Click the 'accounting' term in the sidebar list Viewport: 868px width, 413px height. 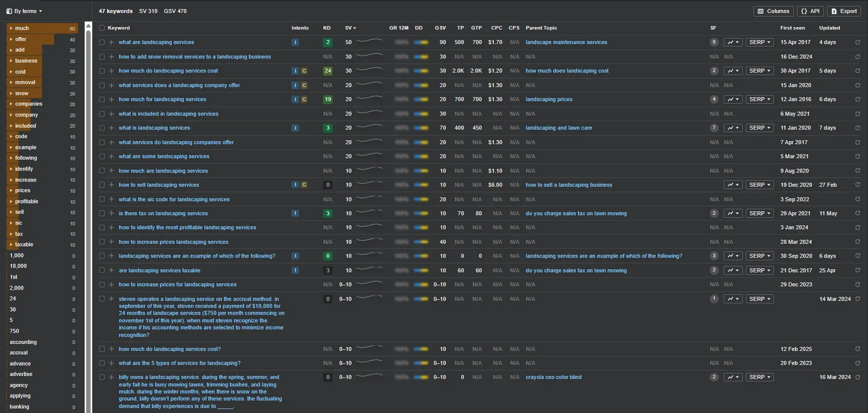click(x=23, y=342)
